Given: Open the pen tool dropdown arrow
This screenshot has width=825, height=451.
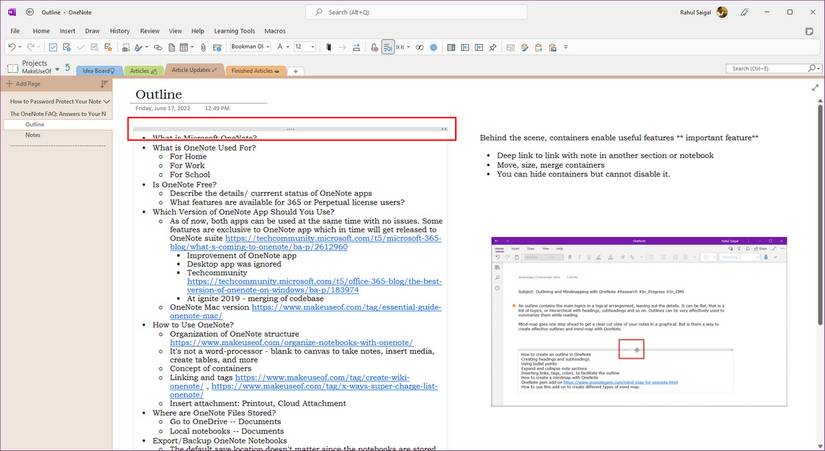Looking at the screenshot, I should (146, 47).
